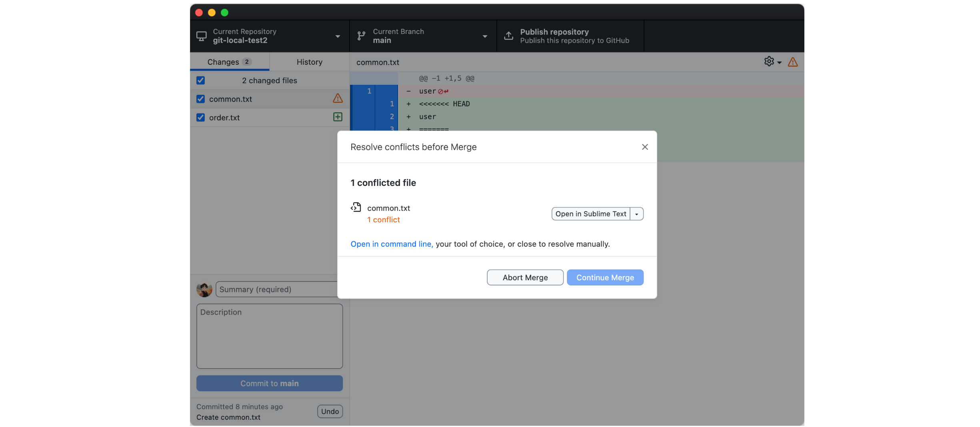The image size is (980, 427).
Task: Open the Current Branch dropdown arrow
Action: (x=484, y=36)
